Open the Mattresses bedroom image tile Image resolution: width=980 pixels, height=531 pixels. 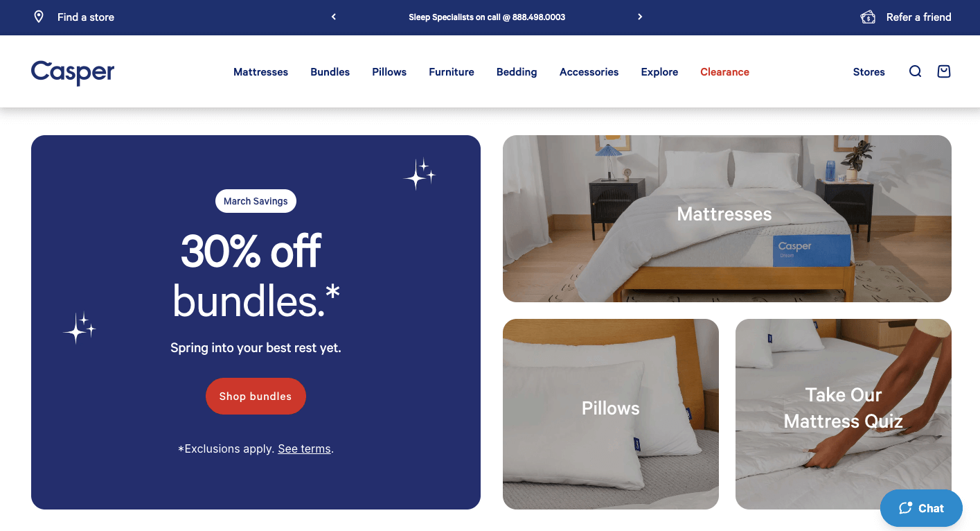[x=727, y=218]
